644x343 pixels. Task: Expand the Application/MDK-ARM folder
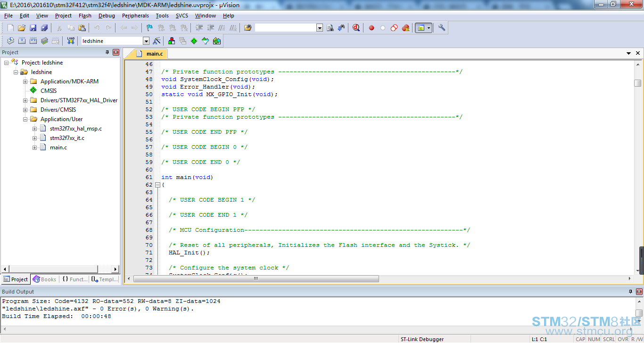point(25,82)
